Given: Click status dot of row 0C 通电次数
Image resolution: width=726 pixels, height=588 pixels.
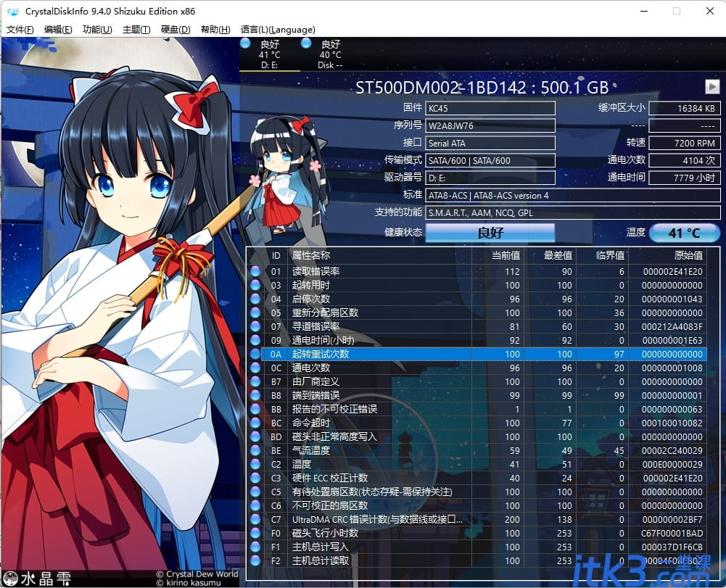Looking at the screenshot, I should pyautogui.click(x=255, y=368).
